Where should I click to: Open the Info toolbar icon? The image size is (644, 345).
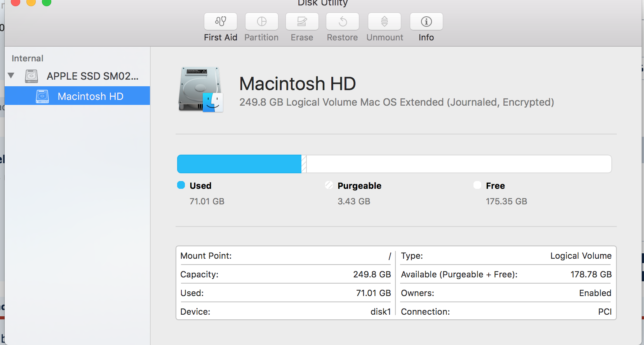(x=426, y=21)
